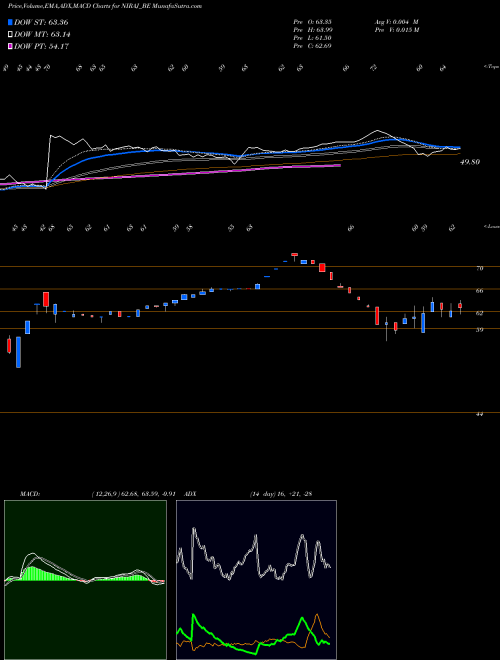
Task: Click the 'Pre V: 0.015 M' value
Action: 396,30
